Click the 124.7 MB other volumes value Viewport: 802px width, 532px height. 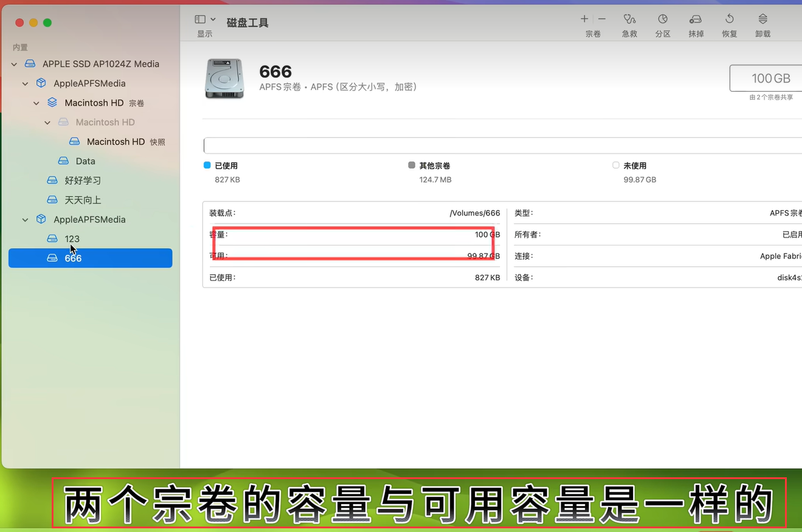(x=435, y=180)
